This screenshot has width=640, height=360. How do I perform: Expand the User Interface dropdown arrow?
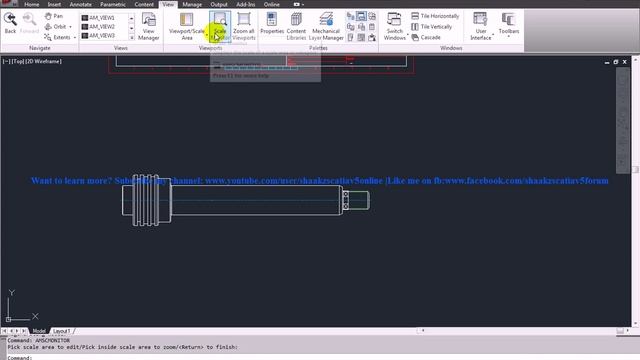tap(493, 35)
